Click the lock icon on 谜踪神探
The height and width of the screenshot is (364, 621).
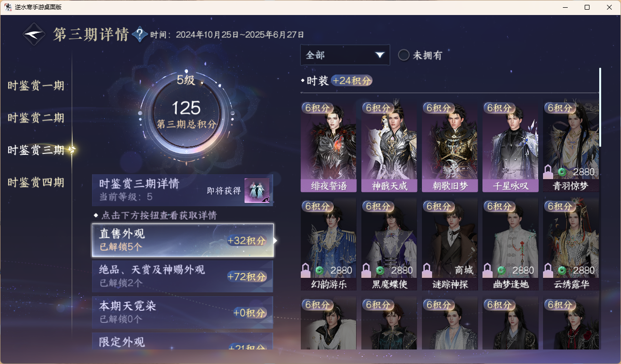[427, 270]
